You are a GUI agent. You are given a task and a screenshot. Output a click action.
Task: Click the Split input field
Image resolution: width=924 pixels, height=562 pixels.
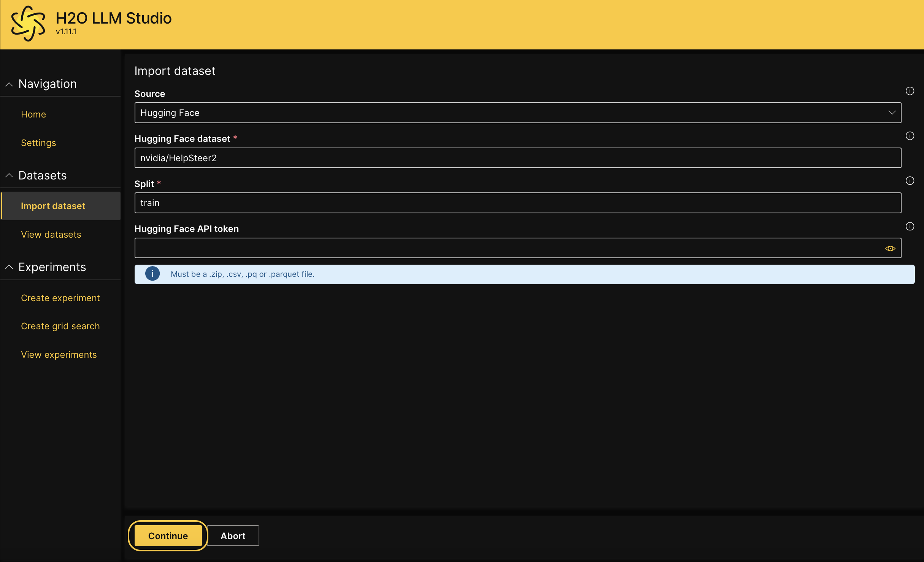coord(518,203)
